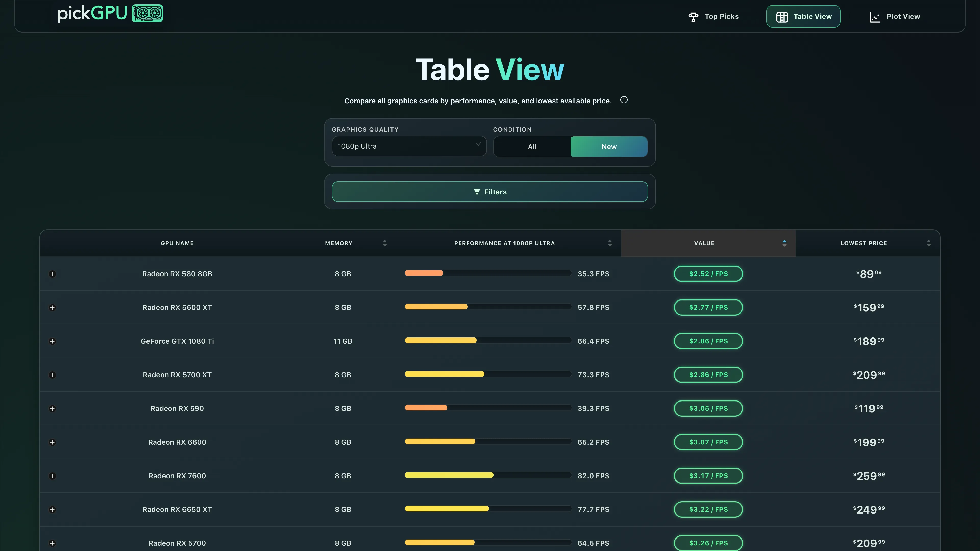Expand the Radeon RX 5600 XT row

point(53,308)
